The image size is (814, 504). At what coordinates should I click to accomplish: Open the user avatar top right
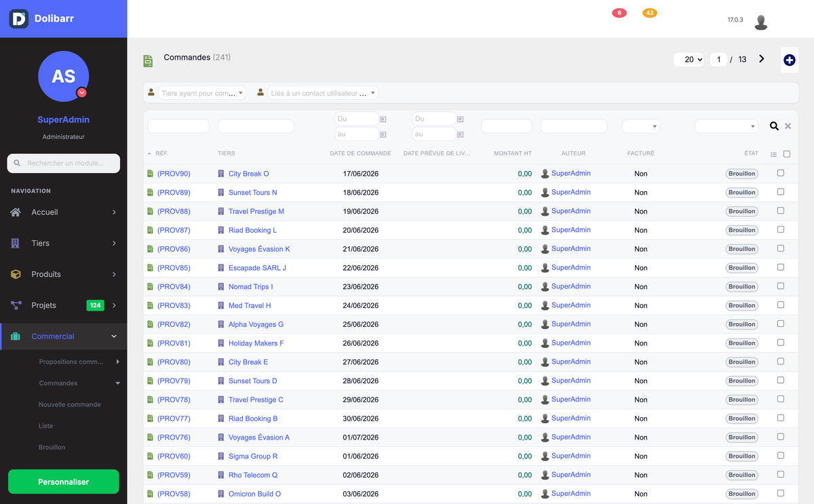click(761, 22)
